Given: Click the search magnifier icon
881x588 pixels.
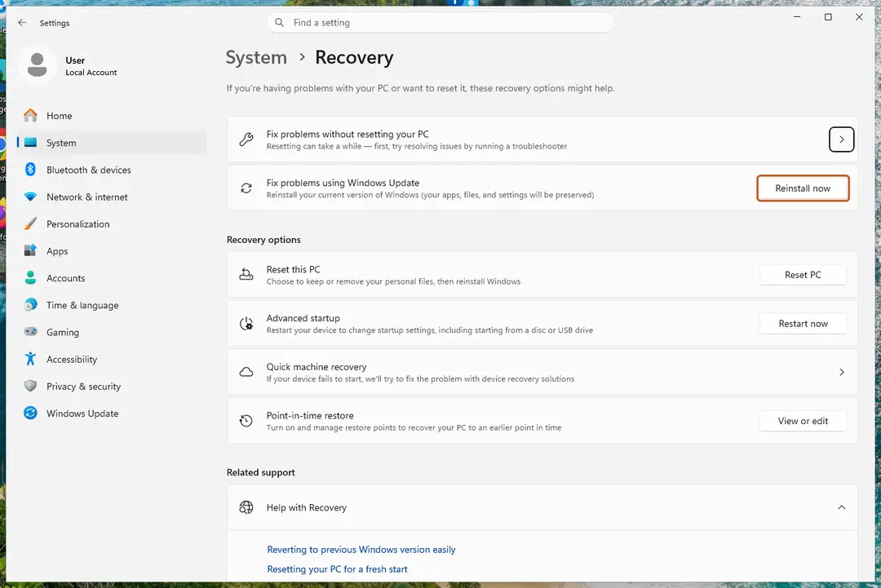Looking at the screenshot, I should point(279,23).
